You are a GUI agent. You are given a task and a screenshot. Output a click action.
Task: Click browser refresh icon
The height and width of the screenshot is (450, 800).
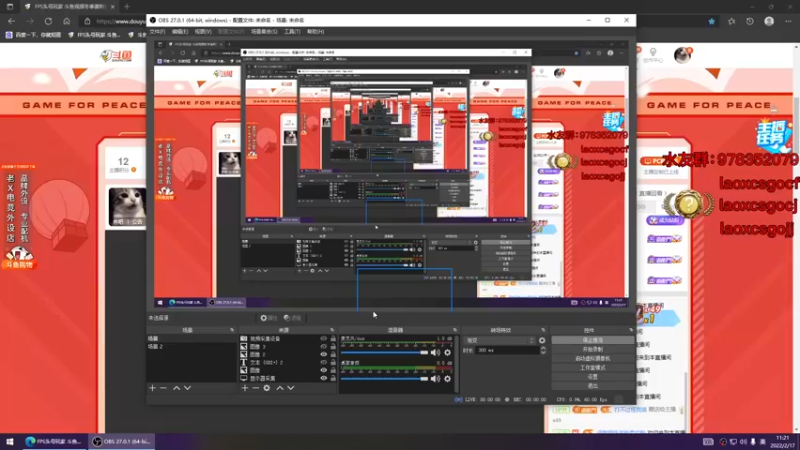point(48,21)
